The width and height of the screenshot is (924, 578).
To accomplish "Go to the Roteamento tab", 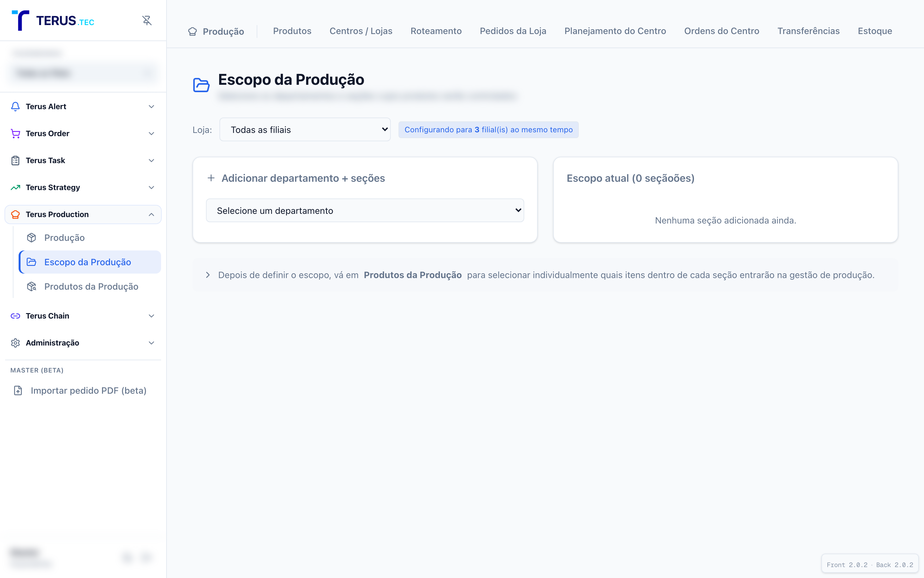I will point(436,31).
